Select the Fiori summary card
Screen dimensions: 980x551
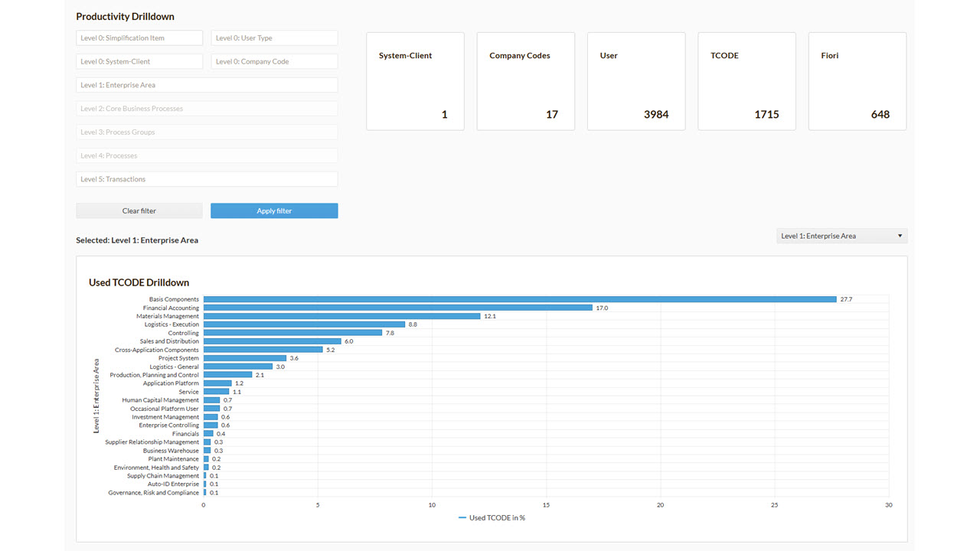857,81
